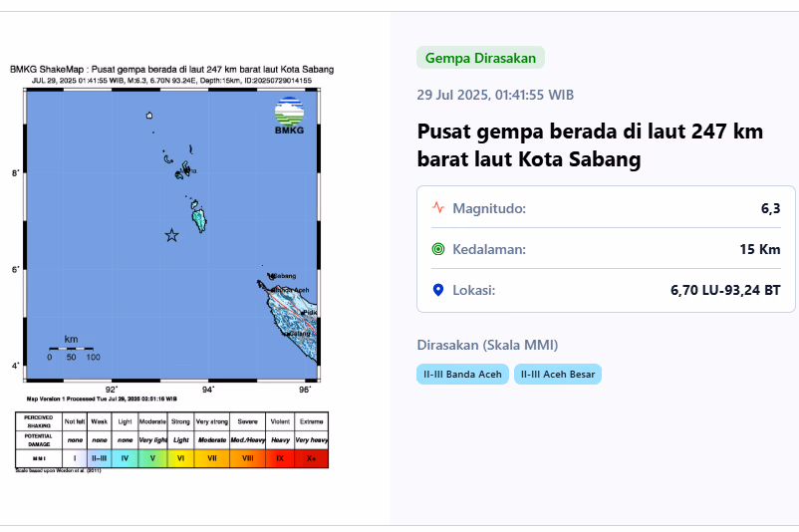Click the MMI legend cell IV
The height and width of the screenshot is (532, 799).
(x=125, y=458)
